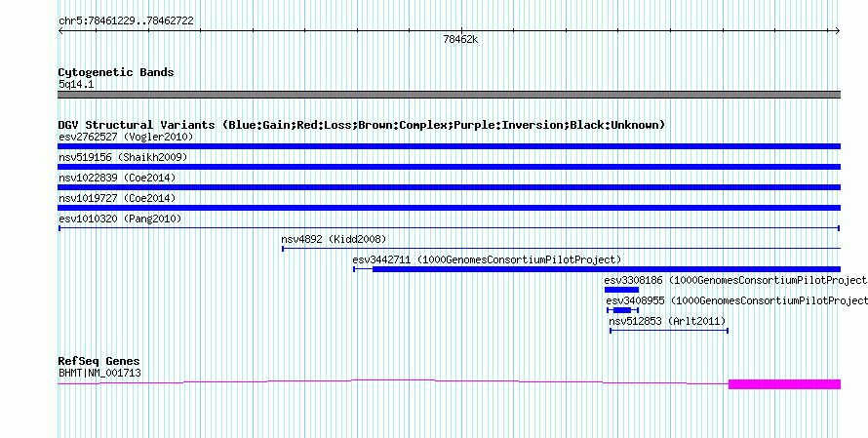The image size is (868, 438).
Task: Select the RefSeq Genes track title
Action: click(x=99, y=362)
